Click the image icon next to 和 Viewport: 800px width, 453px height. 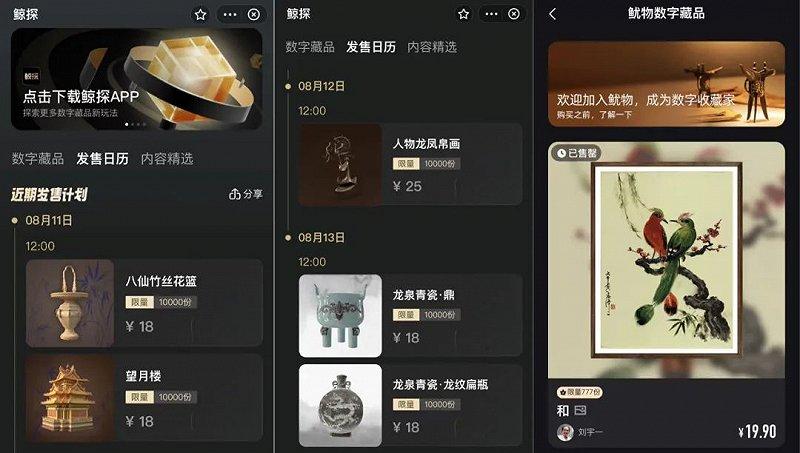click(x=580, y=410)
